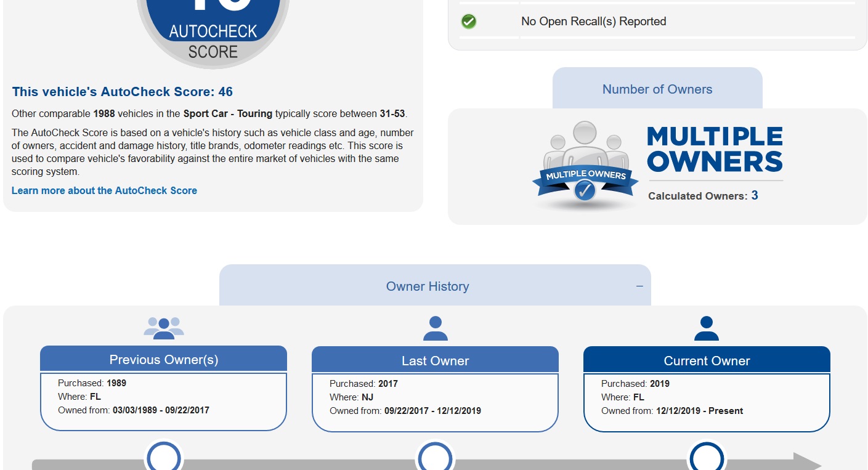Click the Multiple Owners badge graphic
The image size is (868, 470).
(x=585, y=165)
